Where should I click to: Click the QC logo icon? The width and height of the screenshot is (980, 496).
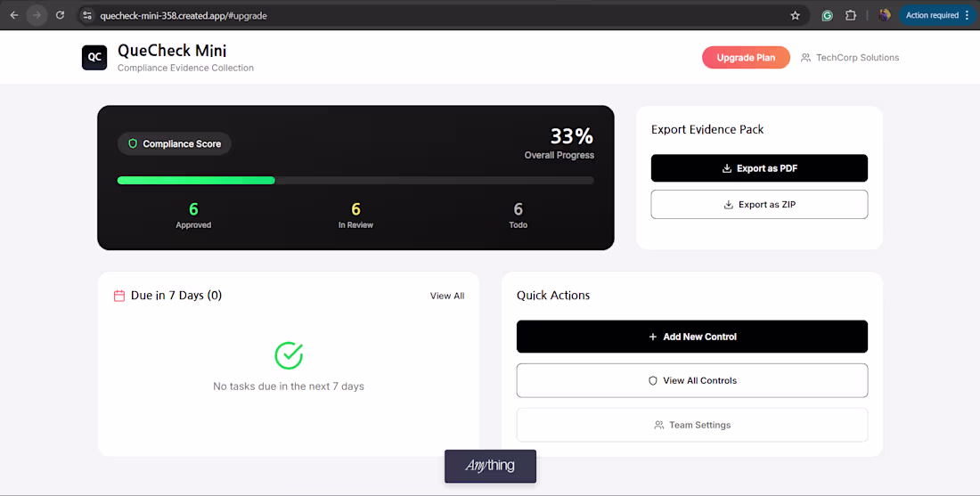[94, 58]
